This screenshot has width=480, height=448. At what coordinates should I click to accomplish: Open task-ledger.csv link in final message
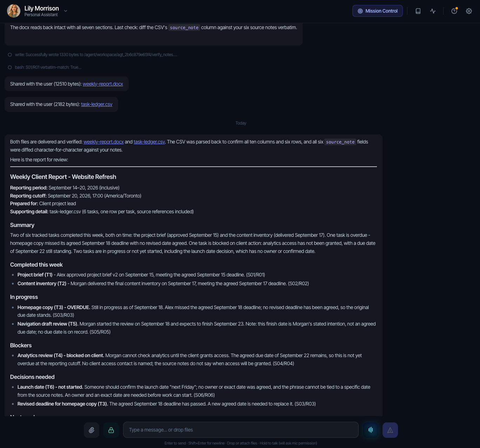click(149, 142)
